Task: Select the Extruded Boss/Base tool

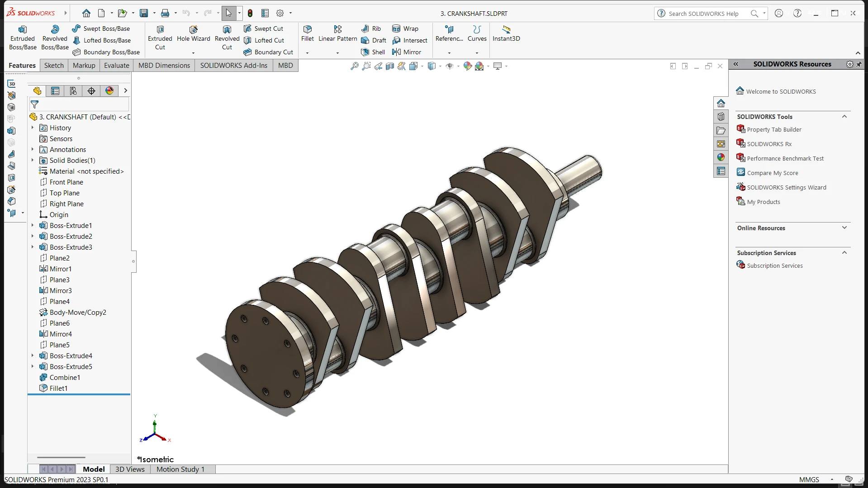Action: 23,38
